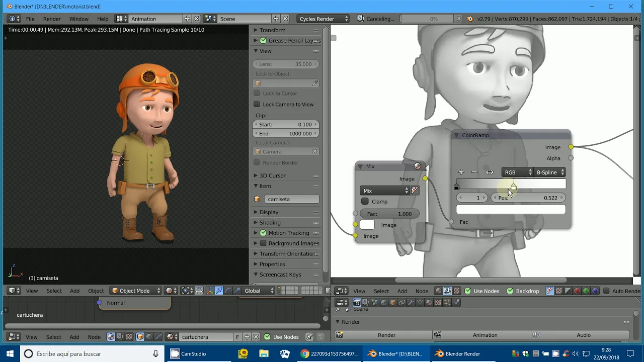Viewport: 644px width, 362px height.
Task: Enable the Auto Render checkbox
Action: click(x=606, y=291)
